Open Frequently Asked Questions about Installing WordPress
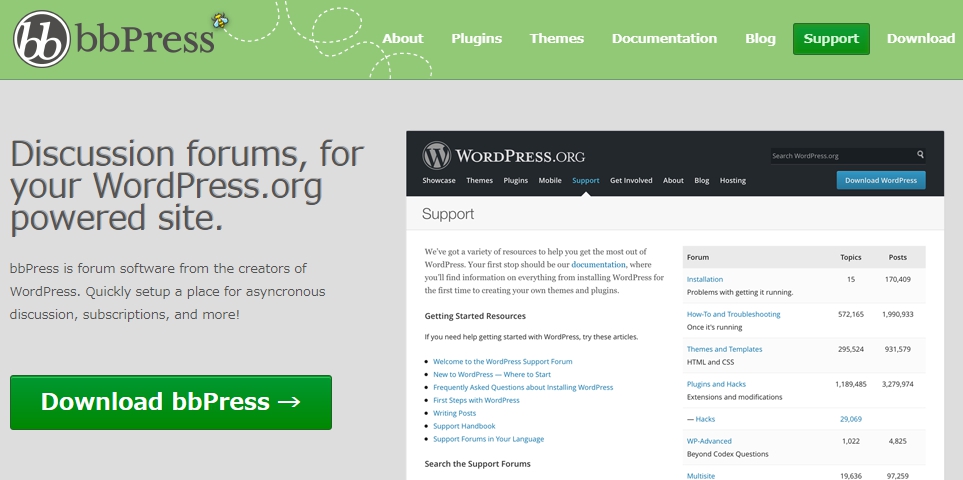963x480 pixels. (x=523, y=387)
